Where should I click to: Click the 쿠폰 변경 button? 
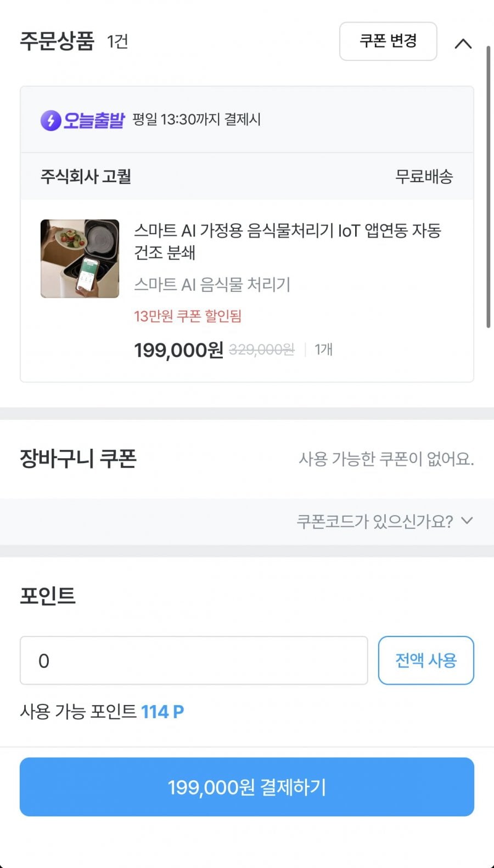pyautogui.click(x=388, y=41)
